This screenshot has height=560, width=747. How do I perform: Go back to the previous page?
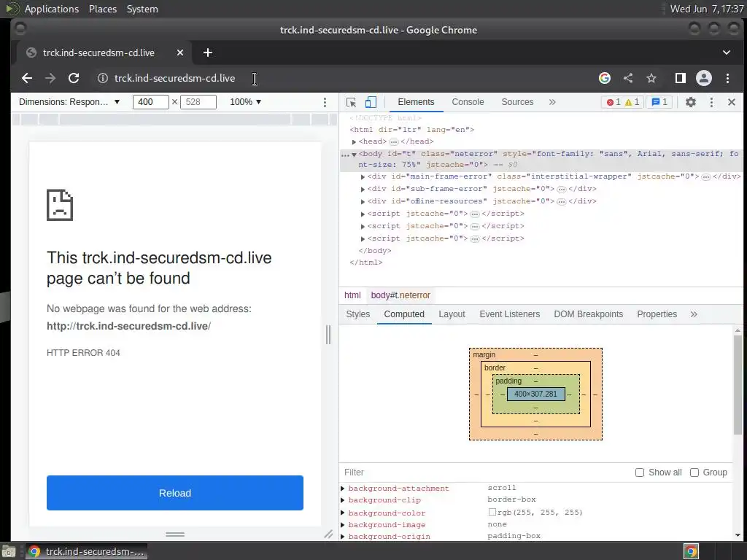click(x=27, y=78)
